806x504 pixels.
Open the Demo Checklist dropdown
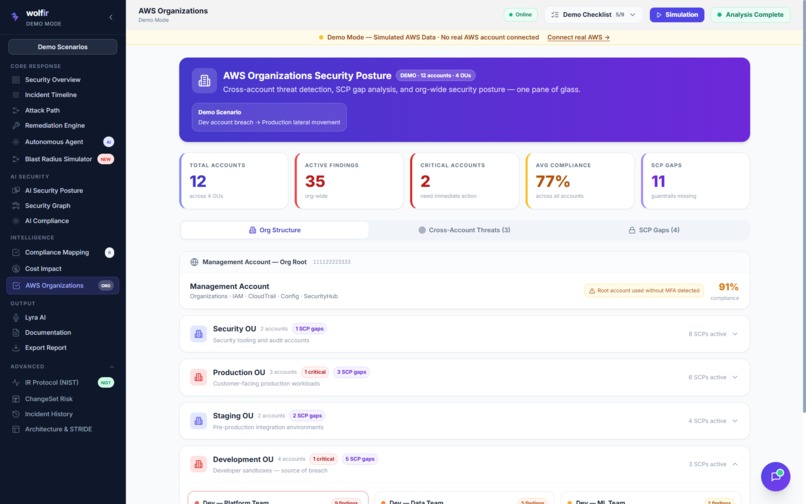(x=593, y=14)
